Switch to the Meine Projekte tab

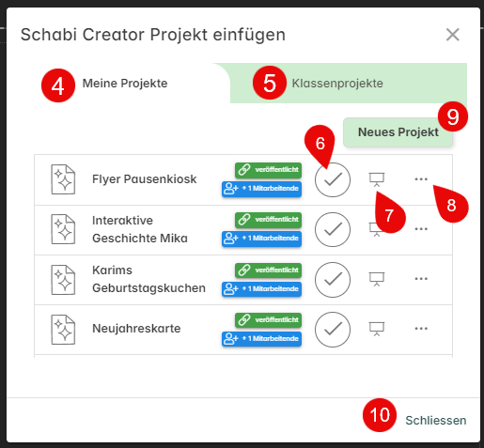click(125, 84)
